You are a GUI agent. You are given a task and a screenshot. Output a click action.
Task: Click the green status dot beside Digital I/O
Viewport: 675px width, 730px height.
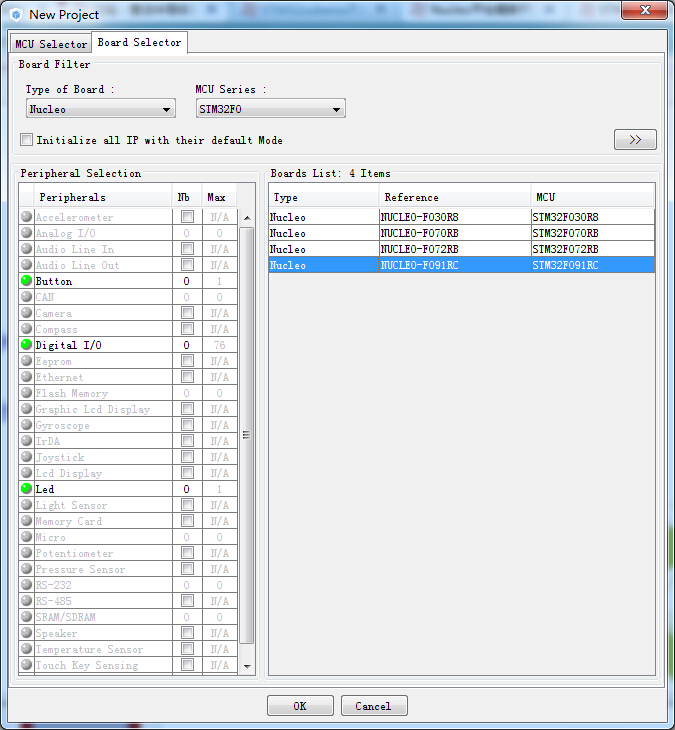pyautogui.click(x=27, y=345)
